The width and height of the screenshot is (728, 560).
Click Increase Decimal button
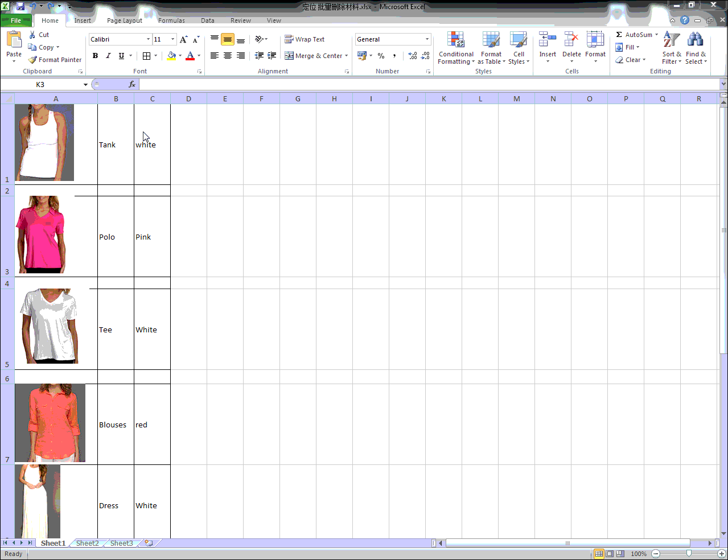pyautogui.click(x=413, y=56)
